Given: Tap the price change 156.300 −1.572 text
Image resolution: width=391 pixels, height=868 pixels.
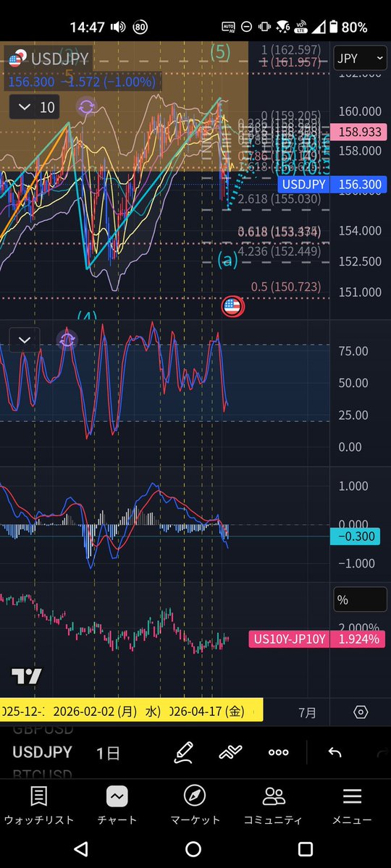Looking at the screenshot, I should 81,82.
